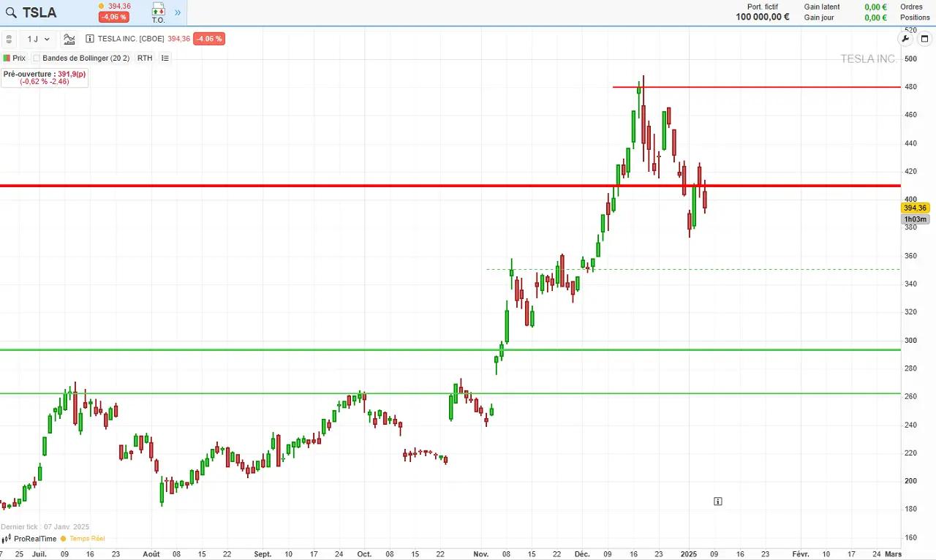The height and width of the screenshot is (560, 936).
Task: Open the T.O. order ticket icon
Action: click(x=158, y=12)
